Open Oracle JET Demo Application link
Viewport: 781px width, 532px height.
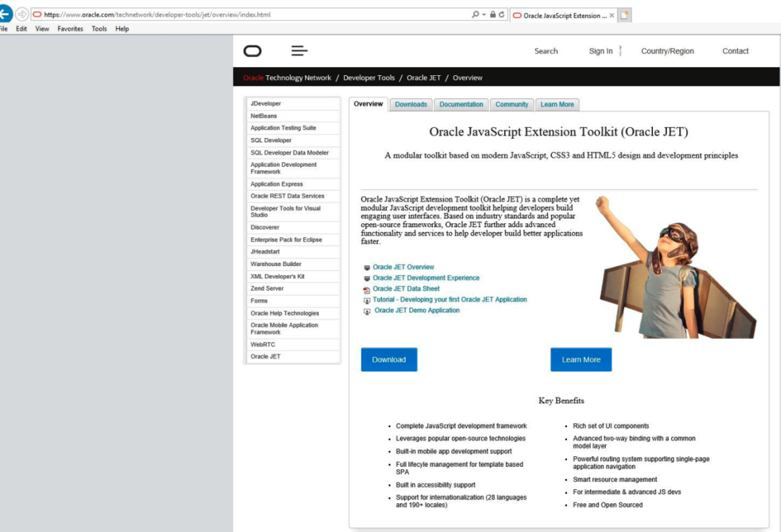417,311
